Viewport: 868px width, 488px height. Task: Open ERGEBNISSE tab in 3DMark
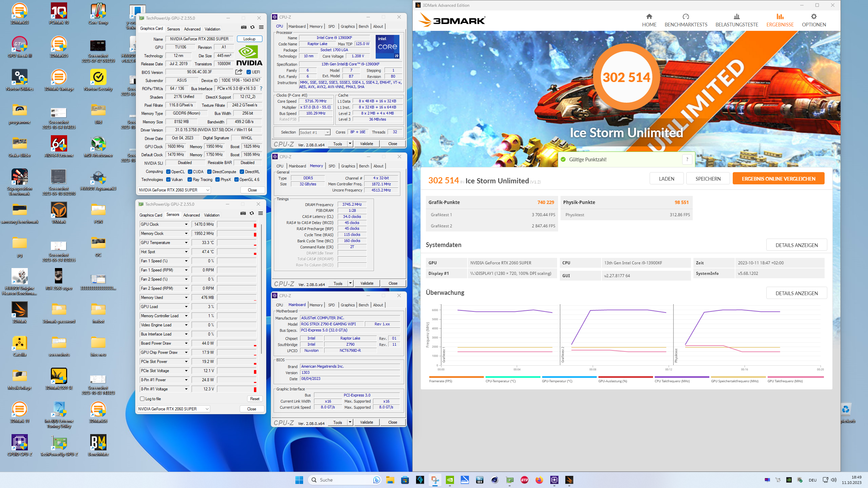point(780,20)
